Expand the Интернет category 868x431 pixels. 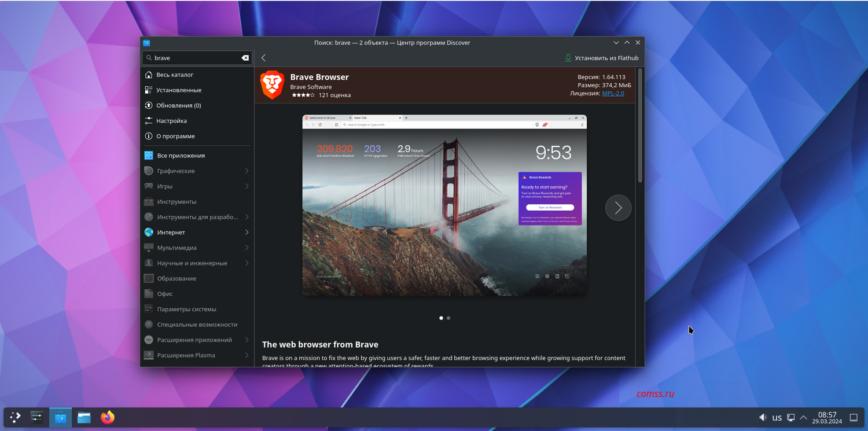pos(247,233)
